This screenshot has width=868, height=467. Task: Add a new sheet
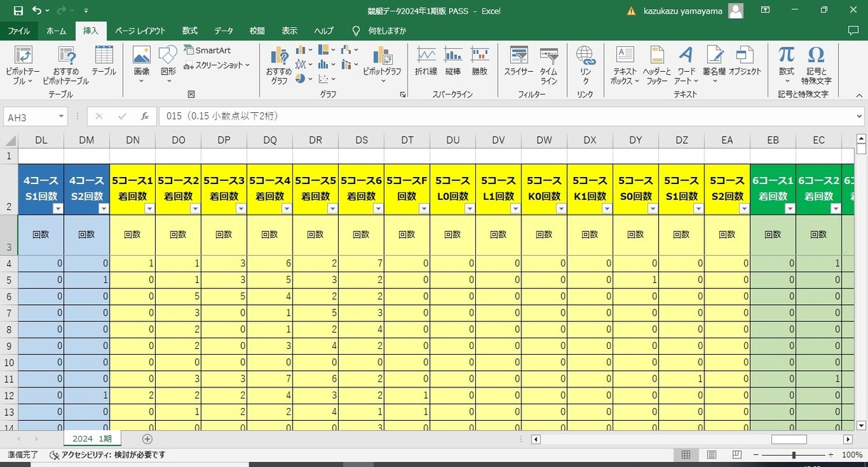point(147,439)
